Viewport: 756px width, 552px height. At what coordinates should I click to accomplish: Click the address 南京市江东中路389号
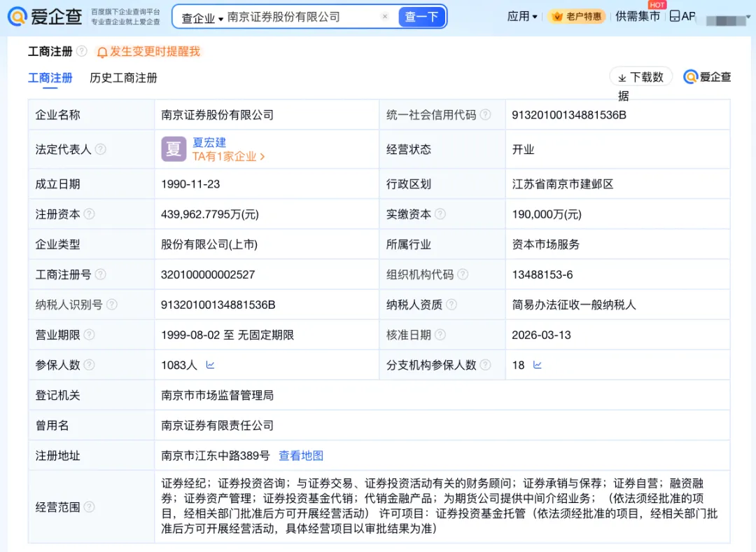[x=216, y=455]
